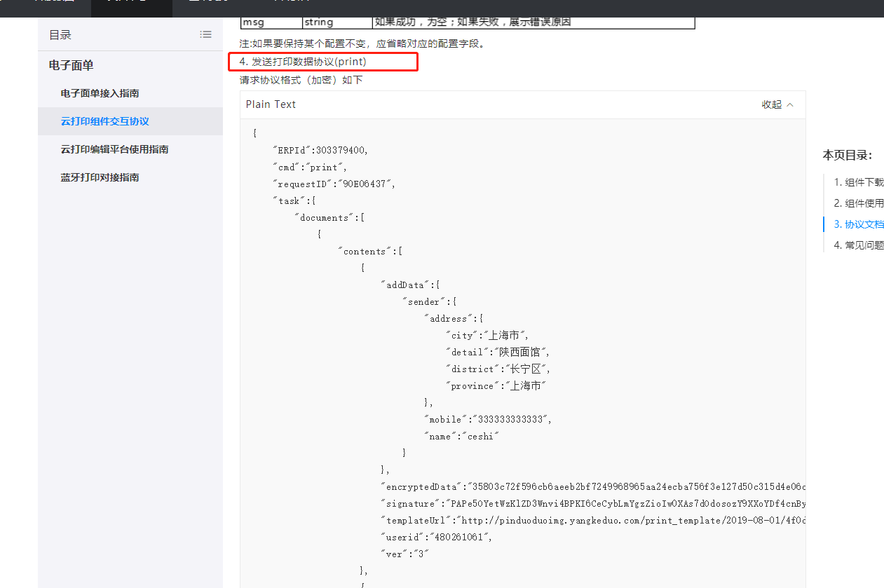The height and width of the screenshot is (588, 884).
Task: Click the "ERPId":303379400 code line
Action: tap(320, 151)
